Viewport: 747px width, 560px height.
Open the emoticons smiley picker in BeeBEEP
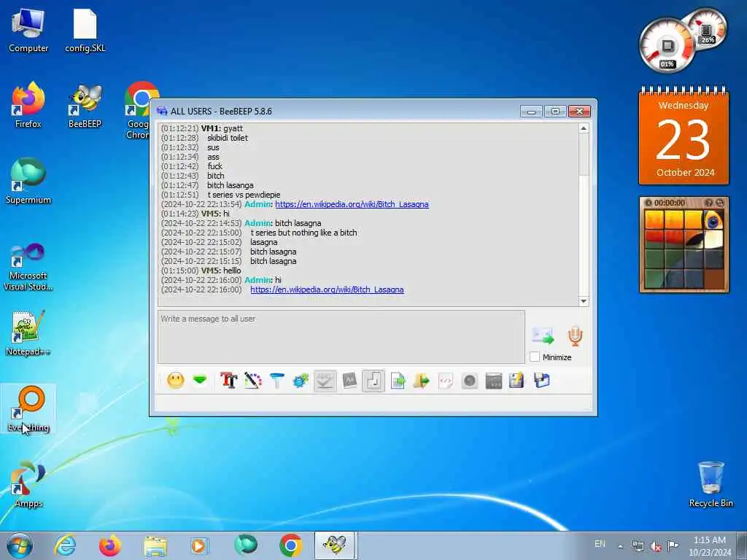[176, 381]
